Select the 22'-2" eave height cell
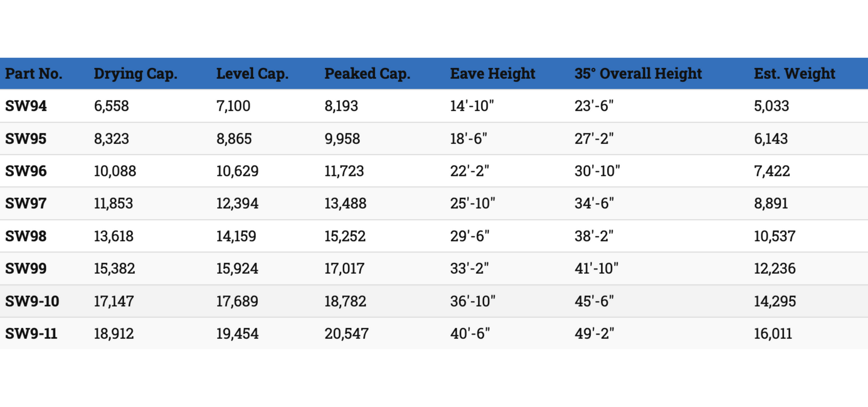This screenshot has height=407, width=868. point(469,171)
